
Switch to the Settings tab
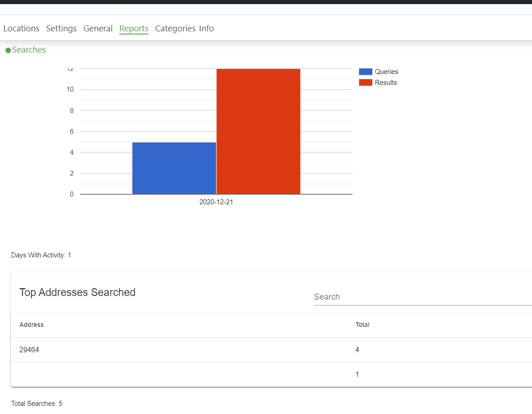(x=61, y=29)
